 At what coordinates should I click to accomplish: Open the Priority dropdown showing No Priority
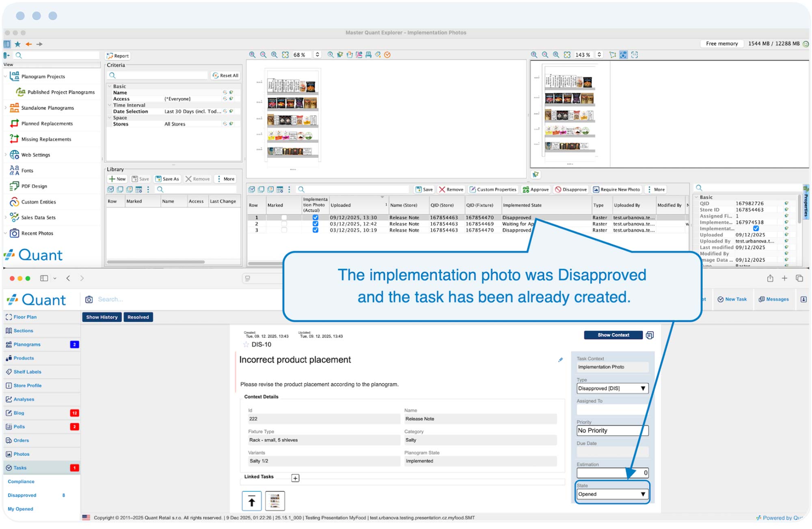(612, 430)
